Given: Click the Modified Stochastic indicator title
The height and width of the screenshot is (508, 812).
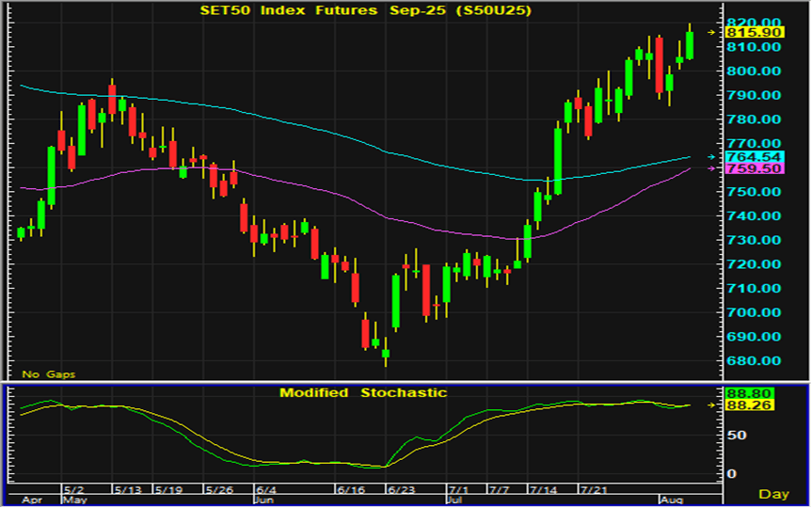Looking at the screenshot, I should coord(363,392).
